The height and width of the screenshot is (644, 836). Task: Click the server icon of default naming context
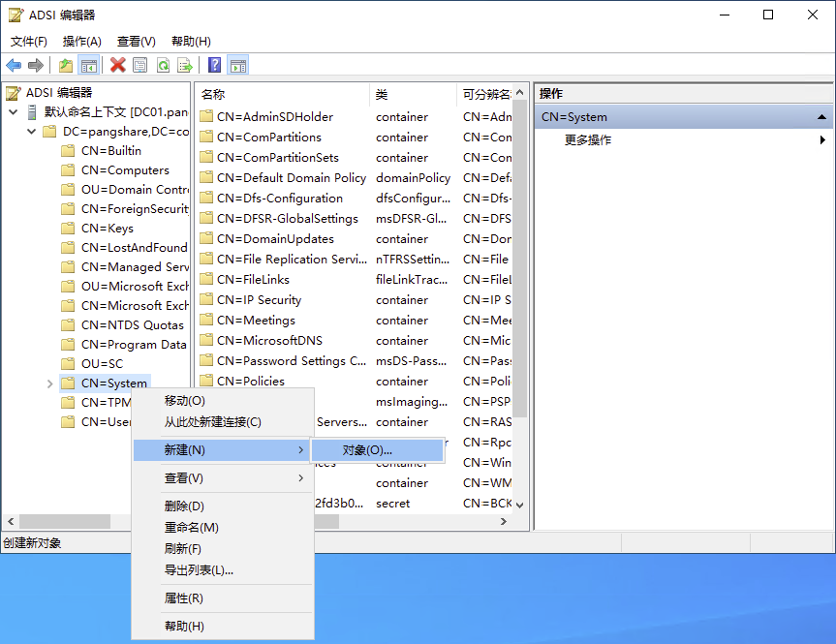tap(32, 112)
